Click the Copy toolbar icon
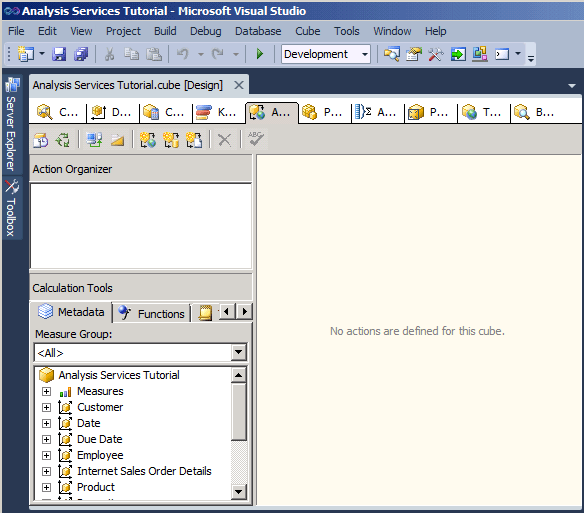The height and width of the screenshot is (513, 584). pyautogui.click(x=131, y=54)
